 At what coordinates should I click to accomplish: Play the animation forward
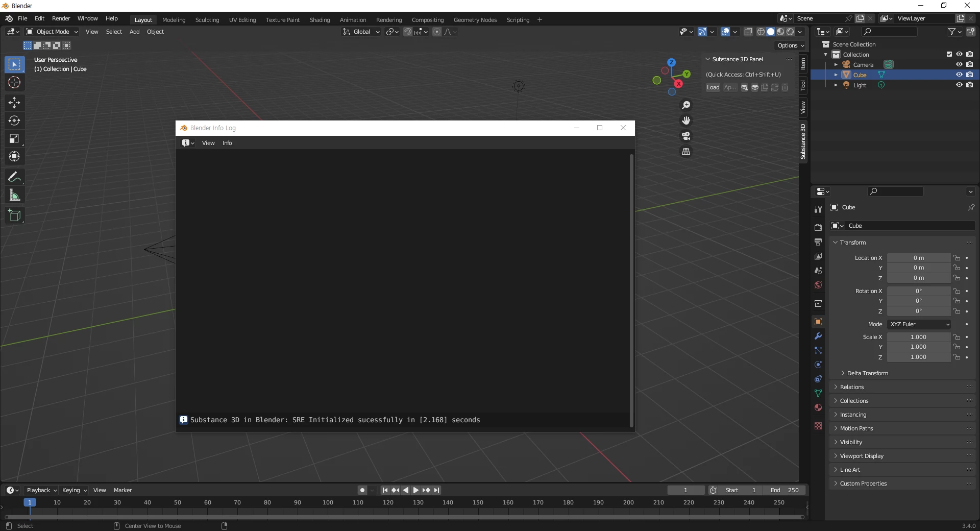pyautogui.click(x=415, y=490)
